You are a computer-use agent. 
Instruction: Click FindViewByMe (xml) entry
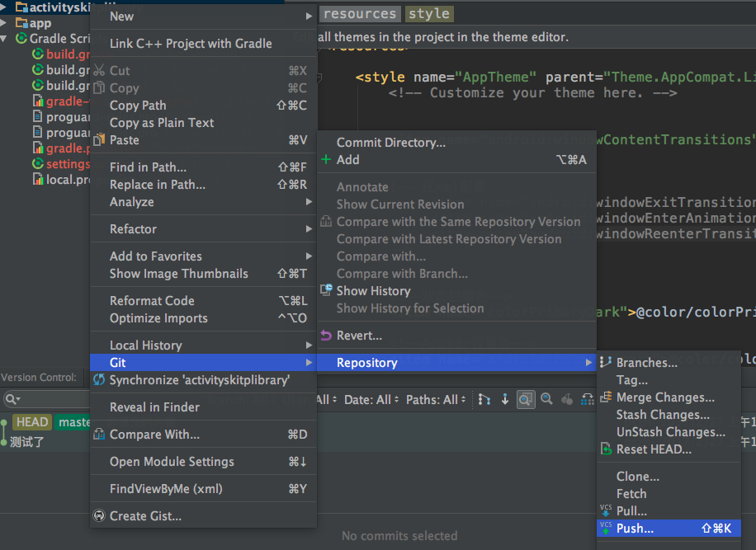click(204, 489)
